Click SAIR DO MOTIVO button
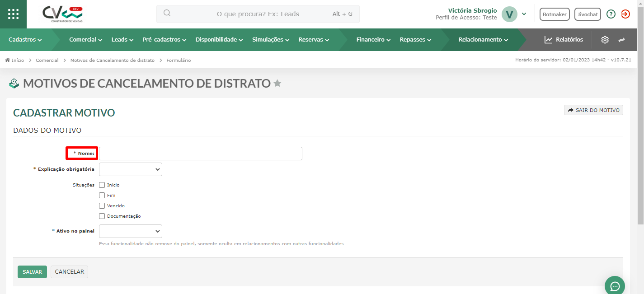This screenshot has width=644, height=294. tap(593, 110)
